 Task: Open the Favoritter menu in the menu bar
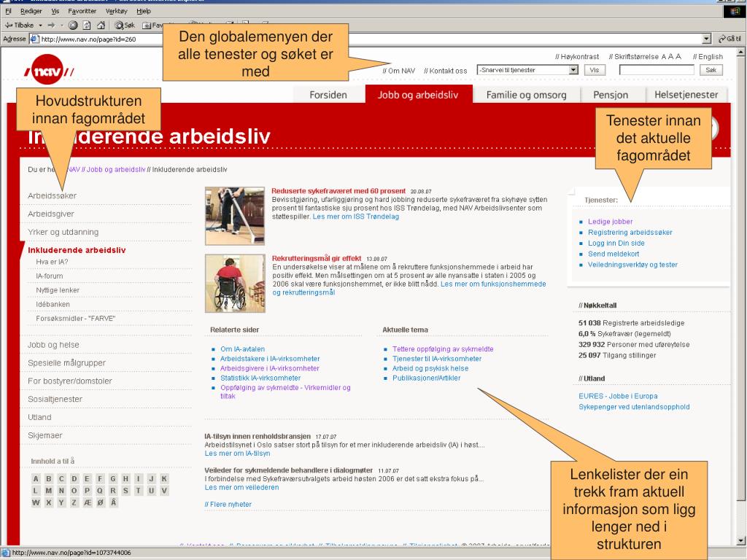pyautogui.click(x=82, y=11)
